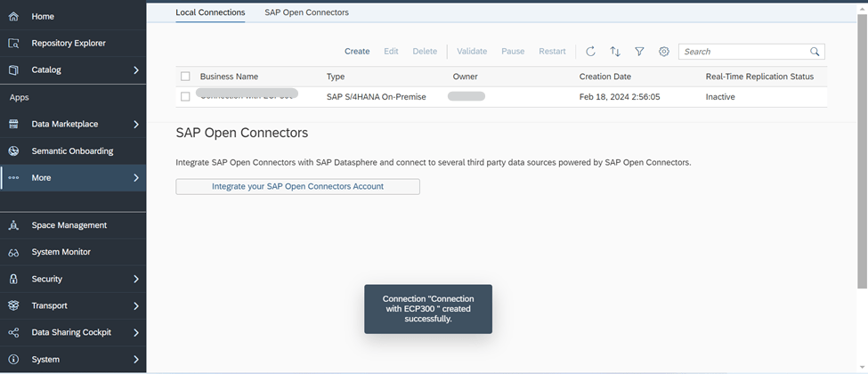
Task: Click the Owner column header
Action: point(465,77)
